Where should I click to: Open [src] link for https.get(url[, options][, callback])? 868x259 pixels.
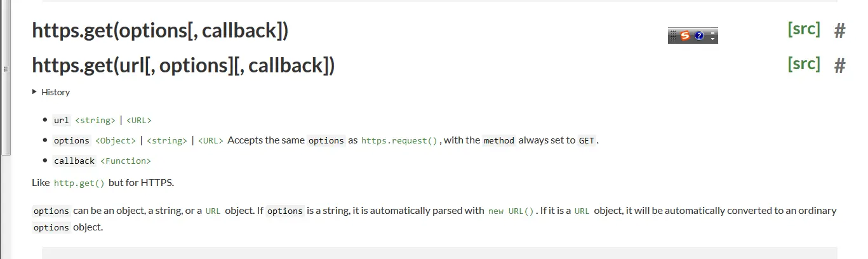click(x=803, y=64)
